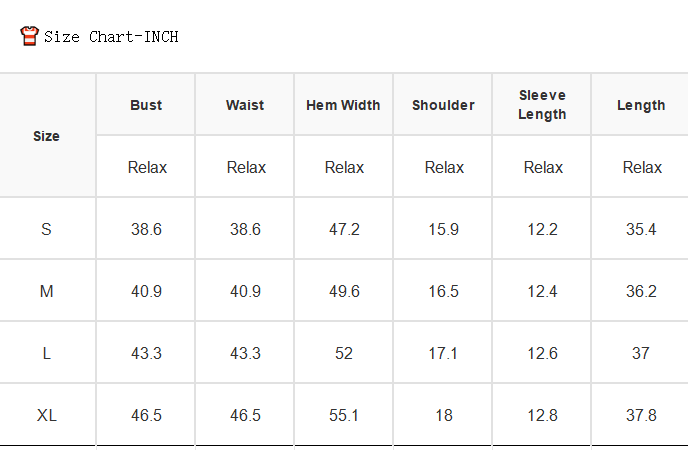Click the XL size row label
688x450 pixels.
click(x=47, y=415)
